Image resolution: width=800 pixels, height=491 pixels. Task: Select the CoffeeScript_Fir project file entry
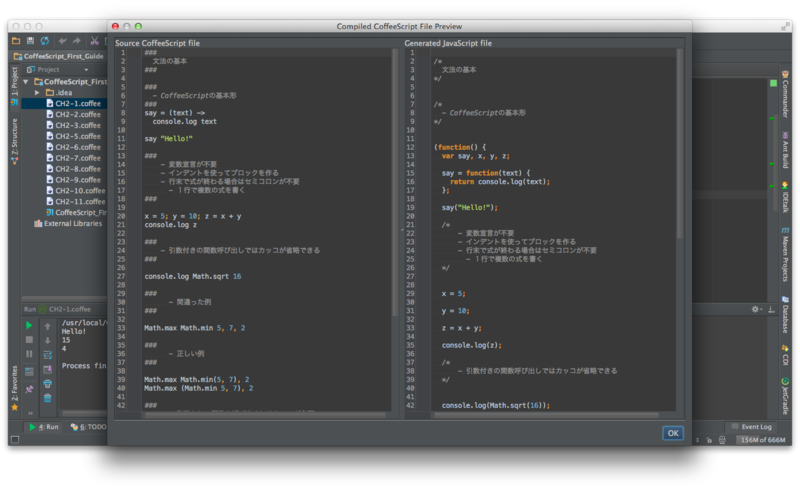[x=76, y=212]
